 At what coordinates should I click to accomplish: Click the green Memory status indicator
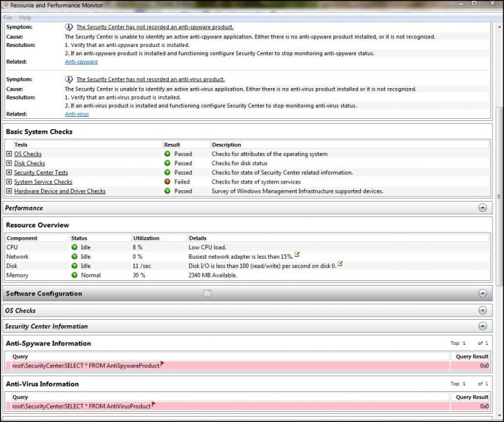(x=74, y=276)
